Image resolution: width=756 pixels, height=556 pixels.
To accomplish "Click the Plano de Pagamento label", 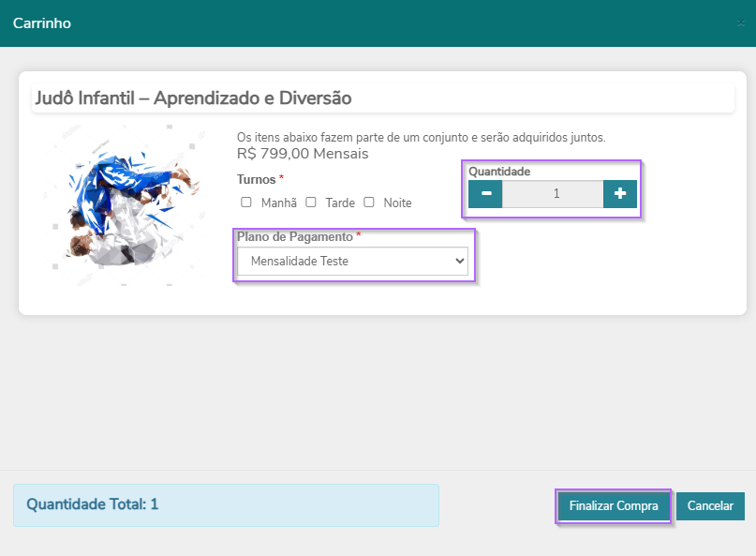I will [294, 237].
